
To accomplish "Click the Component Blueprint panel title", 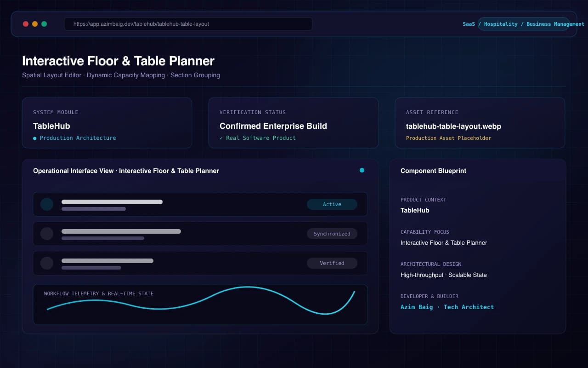I will coord(433,171).
